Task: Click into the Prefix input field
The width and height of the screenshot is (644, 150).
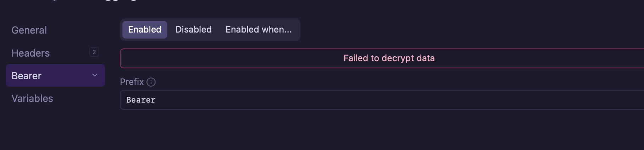Action: (355, 100)
